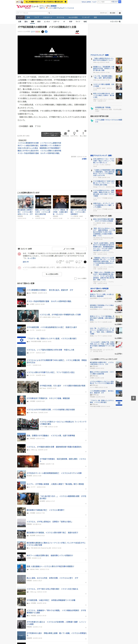Screen dimensions: 138x644
Task: Select the 速報 navigation tab
Action: [28, 17]
